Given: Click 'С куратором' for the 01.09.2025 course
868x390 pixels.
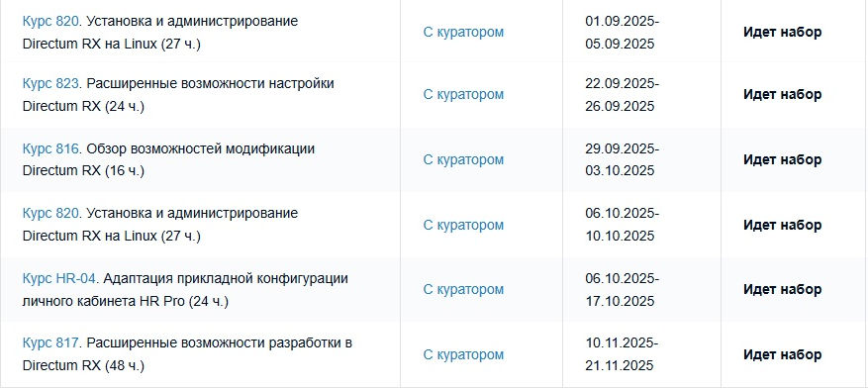Looking at the screenshot, I should pyautogui.click(x=463, y=32).
